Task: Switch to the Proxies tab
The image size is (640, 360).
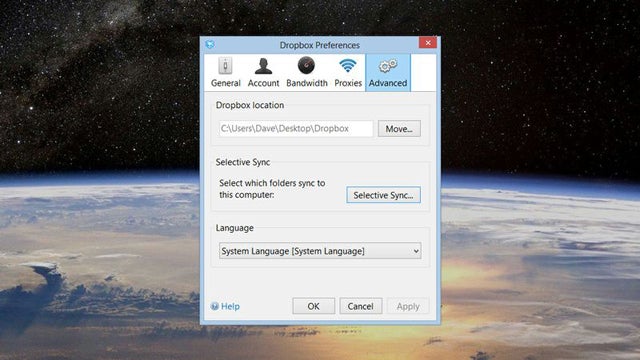Action: point(348,73)
